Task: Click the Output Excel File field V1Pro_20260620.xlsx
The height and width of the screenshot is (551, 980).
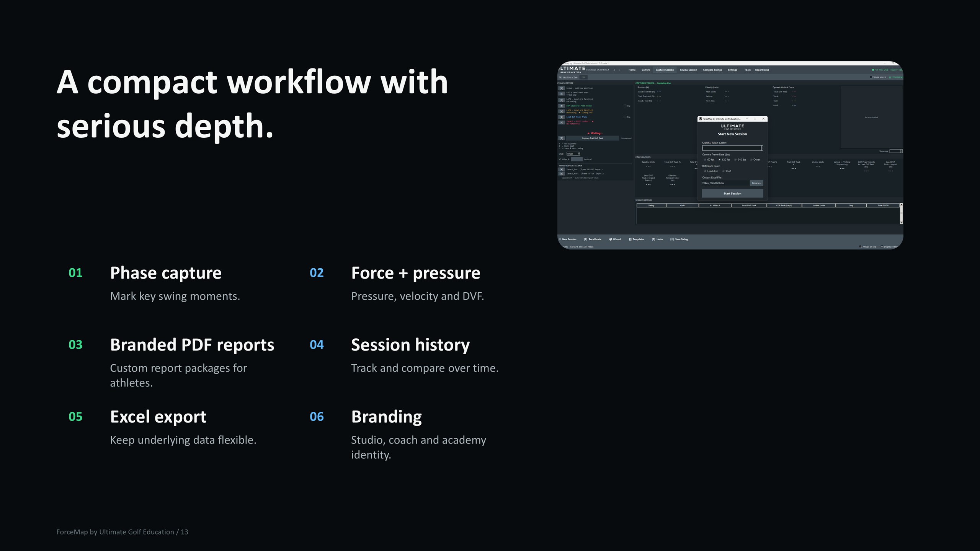Action: pos(725,183)
